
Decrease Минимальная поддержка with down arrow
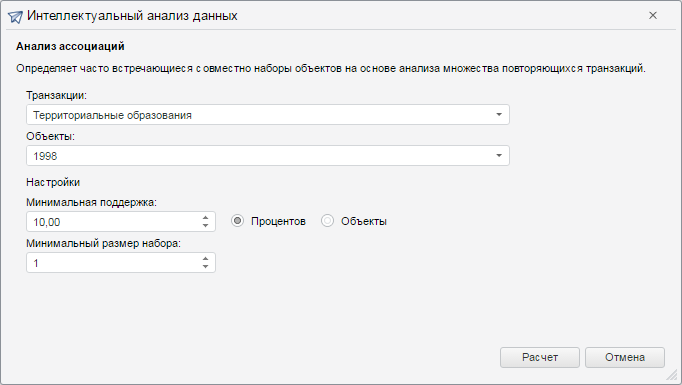coord(205,226)
